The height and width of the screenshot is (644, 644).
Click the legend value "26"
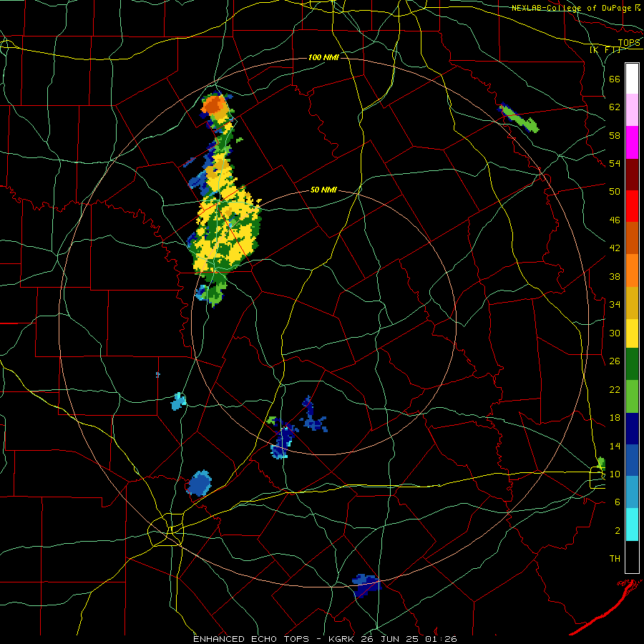coord(615,361)
